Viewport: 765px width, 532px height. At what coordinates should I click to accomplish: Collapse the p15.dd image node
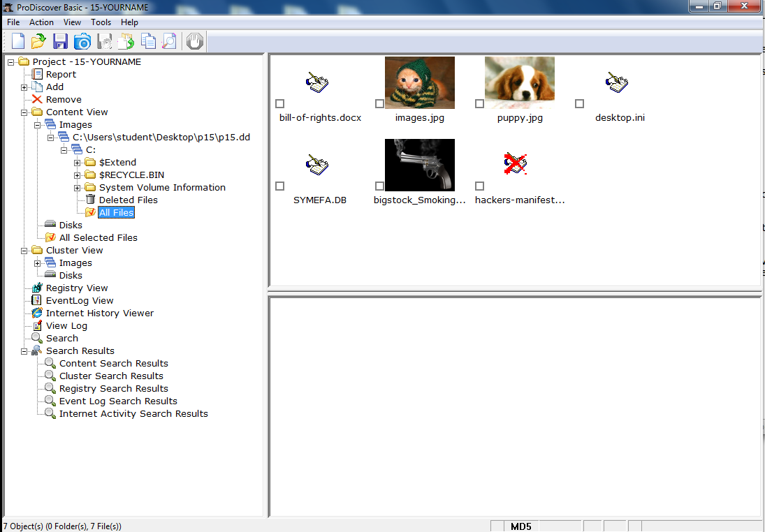(50, 138)
